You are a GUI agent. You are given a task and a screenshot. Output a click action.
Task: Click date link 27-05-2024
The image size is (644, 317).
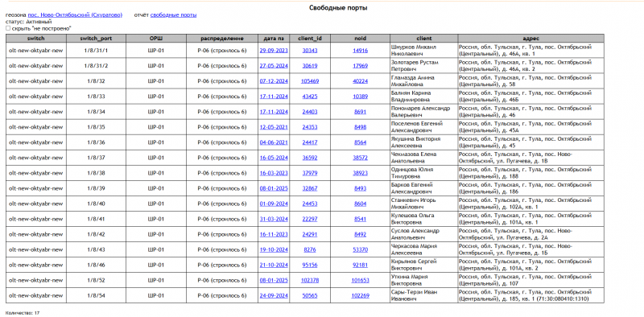point(274,66)
